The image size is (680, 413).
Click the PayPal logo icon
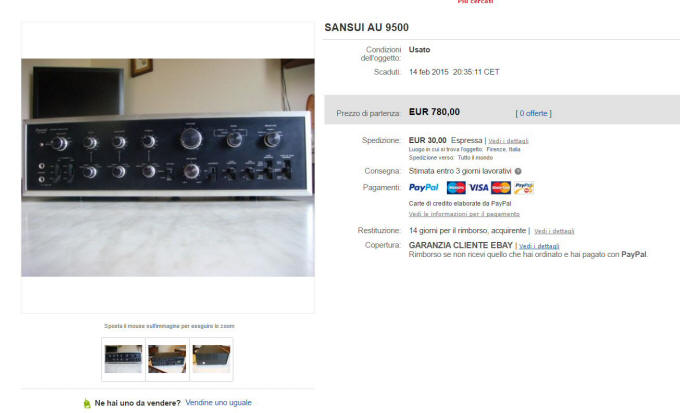(424, 187)
